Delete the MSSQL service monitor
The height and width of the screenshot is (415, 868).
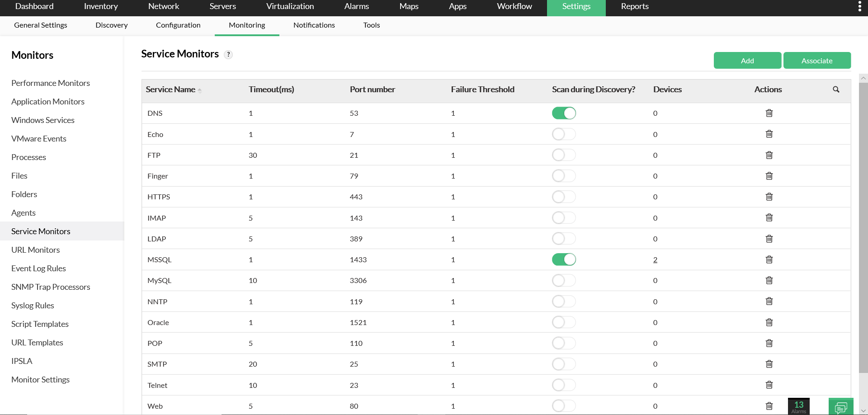pos(769,259)
